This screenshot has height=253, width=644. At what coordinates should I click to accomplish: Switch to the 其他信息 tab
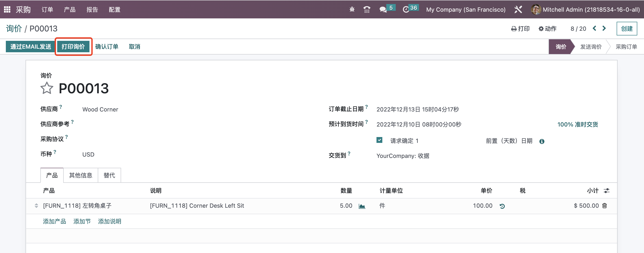(x=80, y=175)
